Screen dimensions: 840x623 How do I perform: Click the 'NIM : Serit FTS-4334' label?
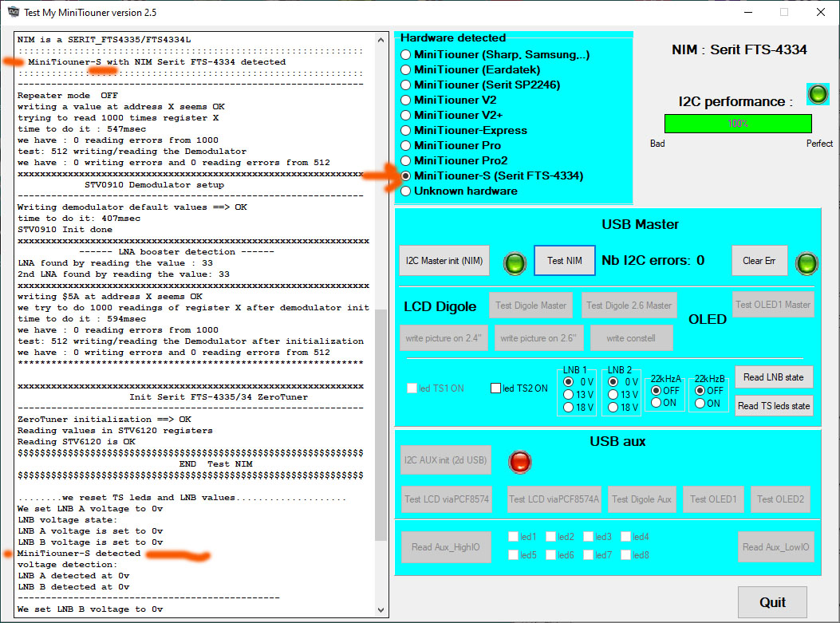point(739,49)
